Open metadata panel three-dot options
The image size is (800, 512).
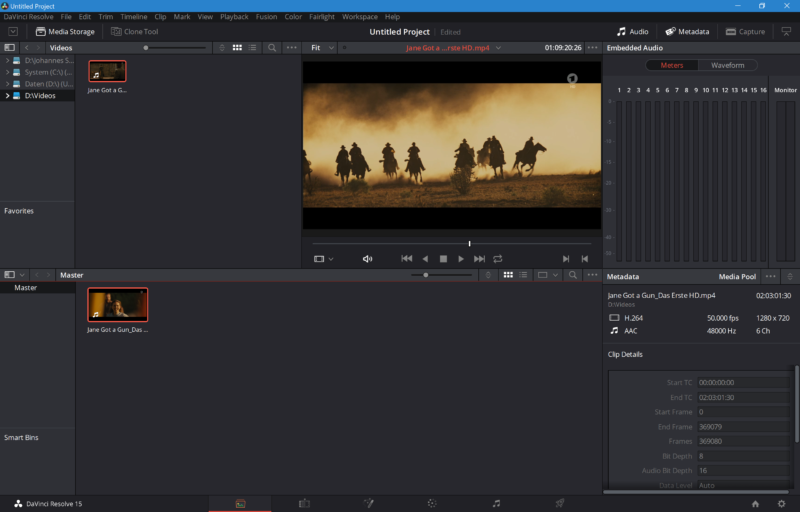[x=770, y=276]
